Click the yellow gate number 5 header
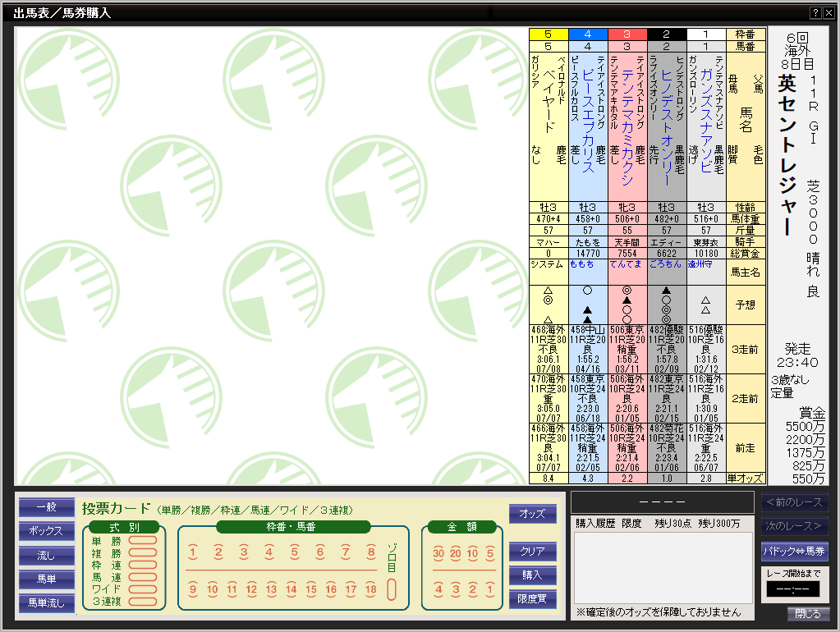Screen dimensions: 840x632 (x=549, y=34)
